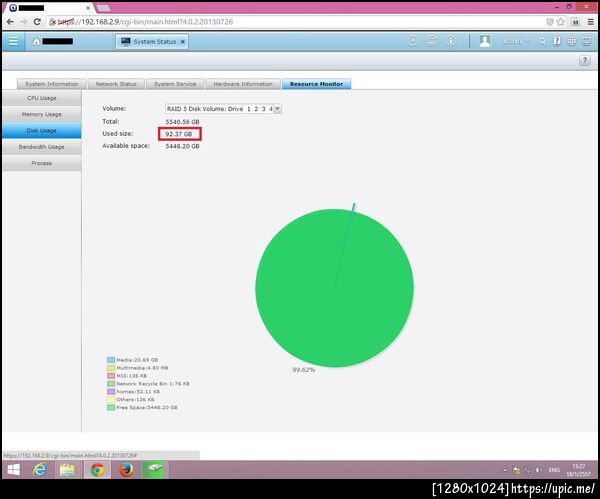
Task: Click the Total value 5540.56 GB
Action: tap(182, 122)
